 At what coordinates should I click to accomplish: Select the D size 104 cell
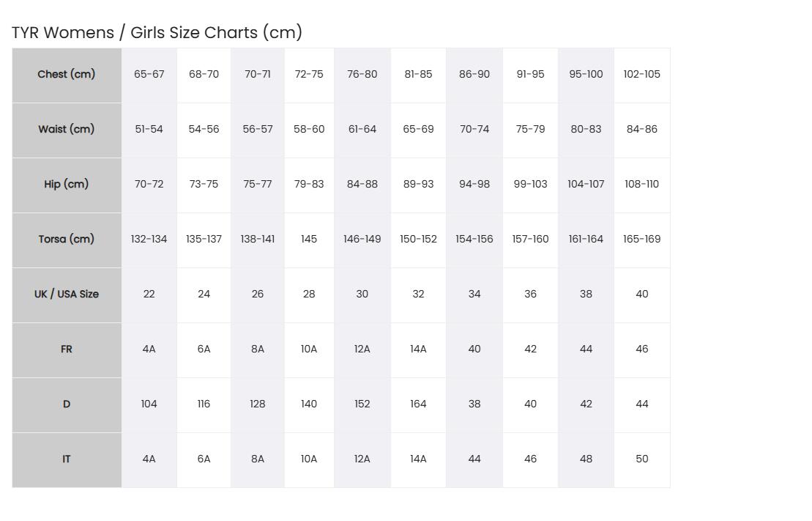(x=149, y=405)
